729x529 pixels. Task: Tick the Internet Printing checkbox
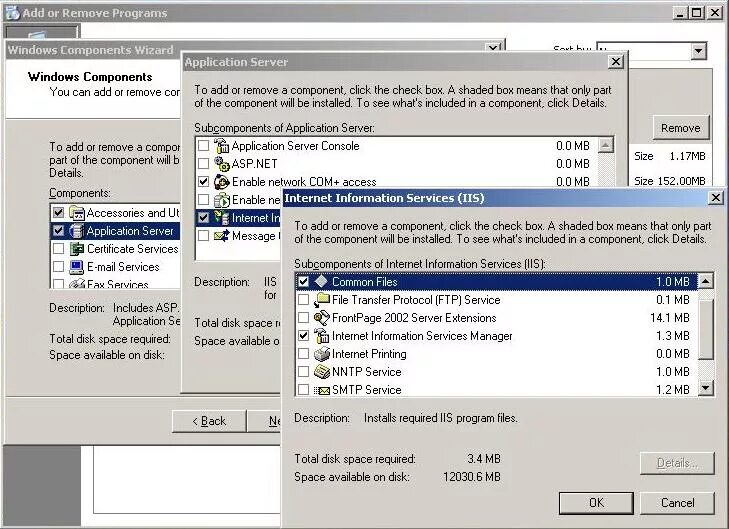pyautogui.click(x=303, y=354)
